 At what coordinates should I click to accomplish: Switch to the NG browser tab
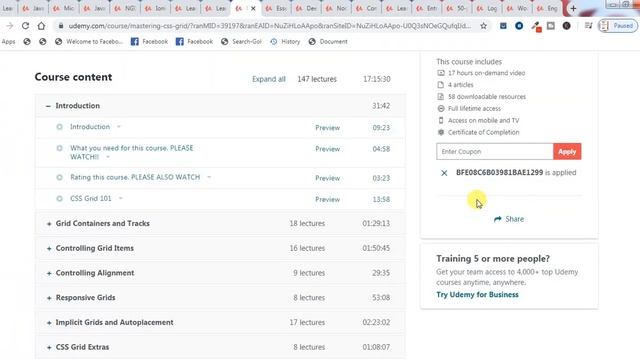[126, 8]
